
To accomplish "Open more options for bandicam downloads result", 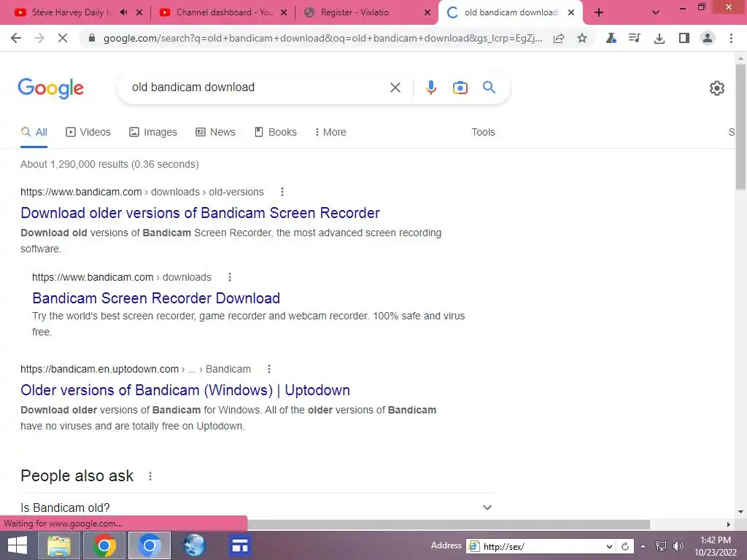I will pyautogui.click(x=230, y=277).
